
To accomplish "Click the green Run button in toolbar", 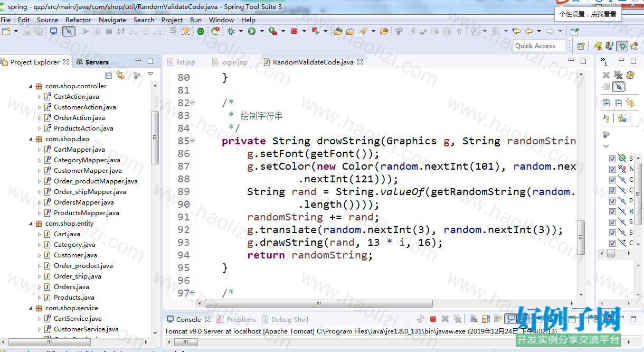I will tap(252, 31).
